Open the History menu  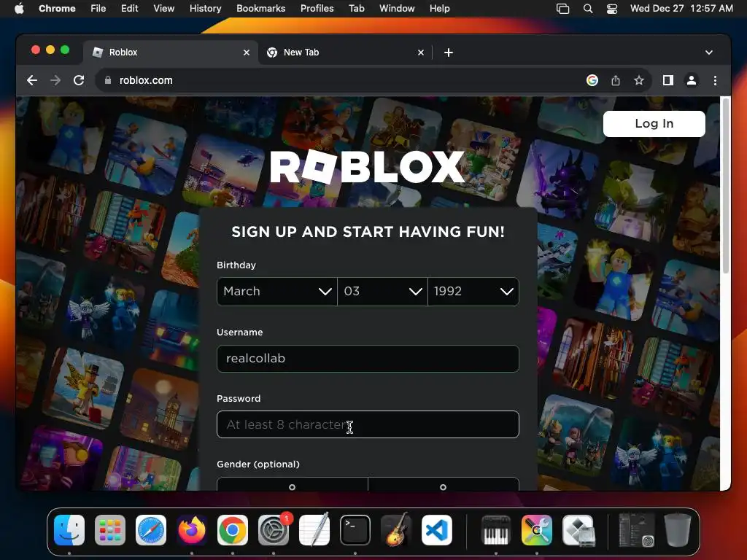(205, 8)
